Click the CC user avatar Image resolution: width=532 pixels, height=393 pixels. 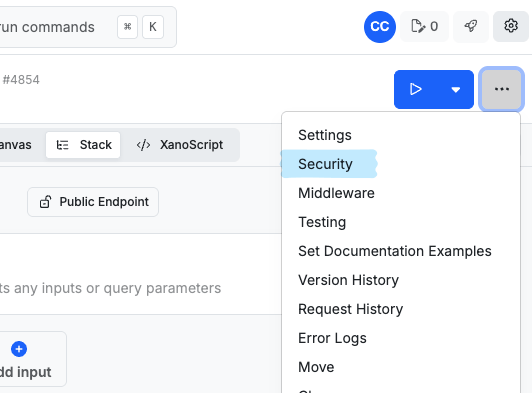[380, 27]
